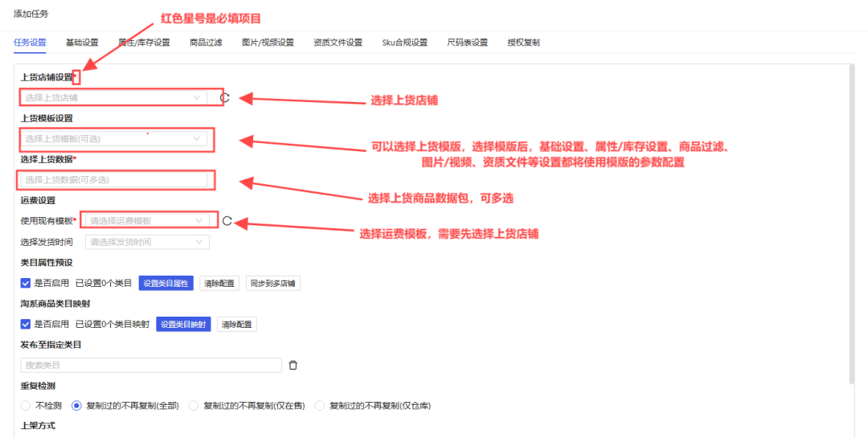Viewport: 868px width, 438px height.
Task: Click refresh icon next to 上货店铺 dropdown
Action: (225, 98)
